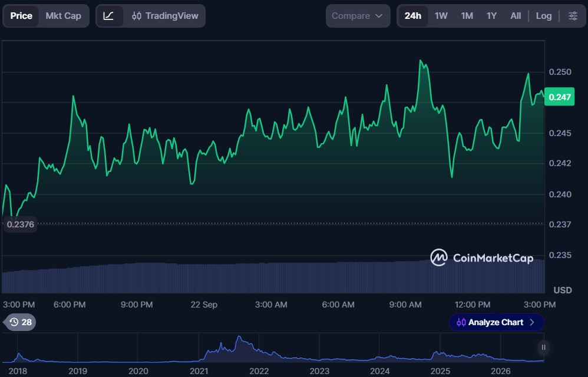Click the 9:00 PM time label
Viewport: 588px width, 377px height.
[137, 305]
